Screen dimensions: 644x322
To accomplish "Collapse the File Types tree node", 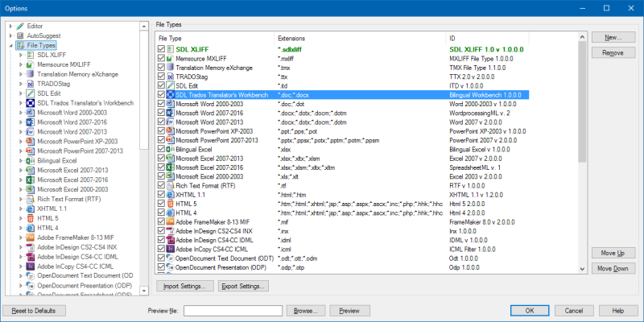I will click(10, 46).
